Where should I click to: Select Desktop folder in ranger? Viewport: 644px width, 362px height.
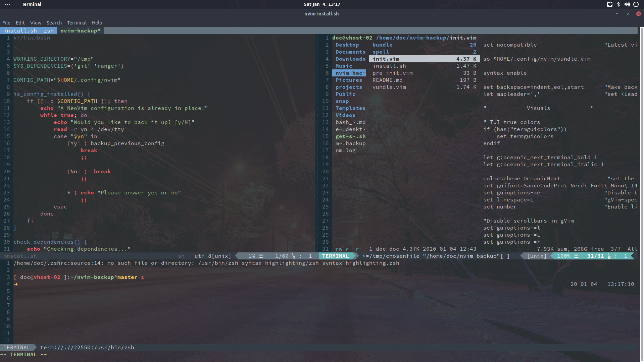pos(347,45)
